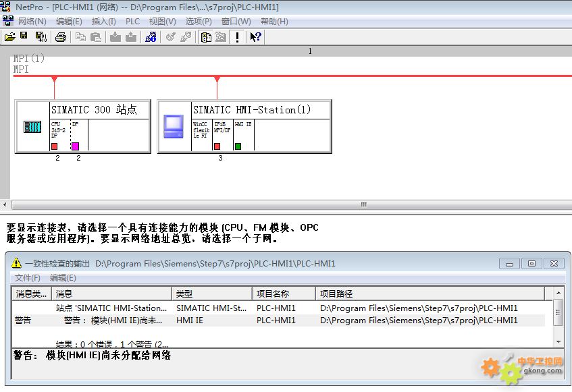Click the 结果: 0 个错误 summary row
This screenshot has height=392, width=572.
click(x=112, y=343)
